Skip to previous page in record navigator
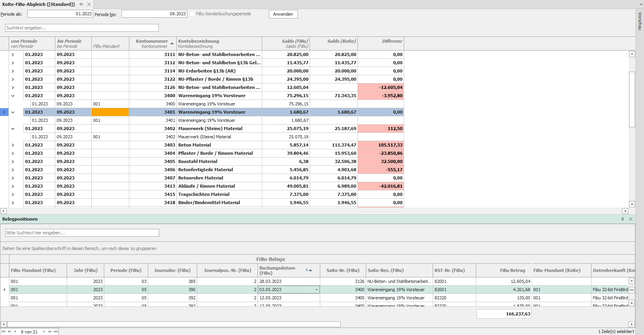644x335 pixels. point(9,332)
